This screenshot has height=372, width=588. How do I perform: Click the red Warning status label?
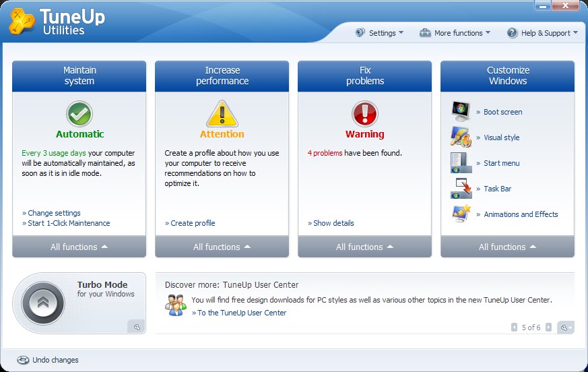tap(365, 134)
